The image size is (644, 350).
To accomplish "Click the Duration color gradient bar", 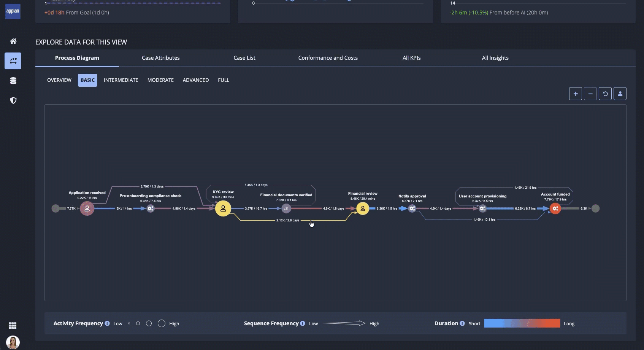I will 522,323.
